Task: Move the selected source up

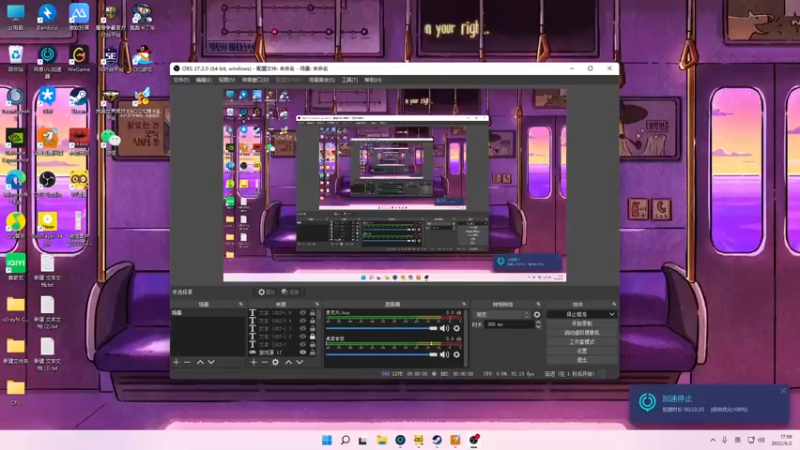Action: tap(288, 362)
